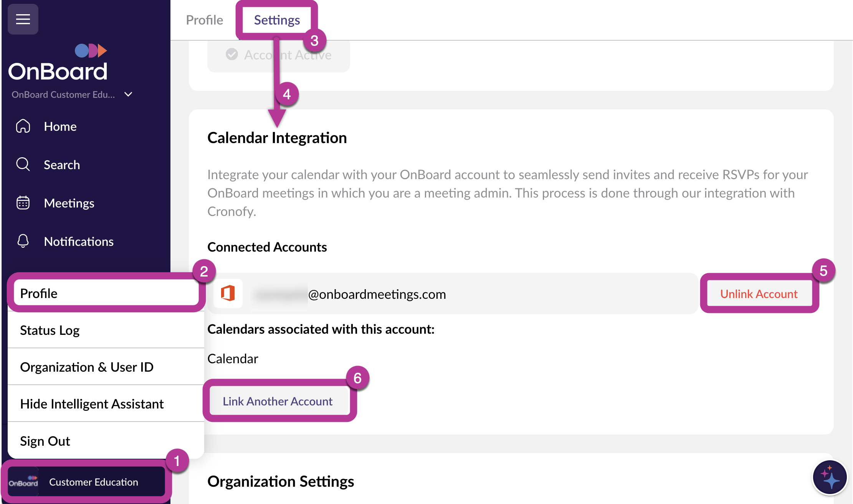Click the Home icon in sidebar
853x504 pixels.
23,126
